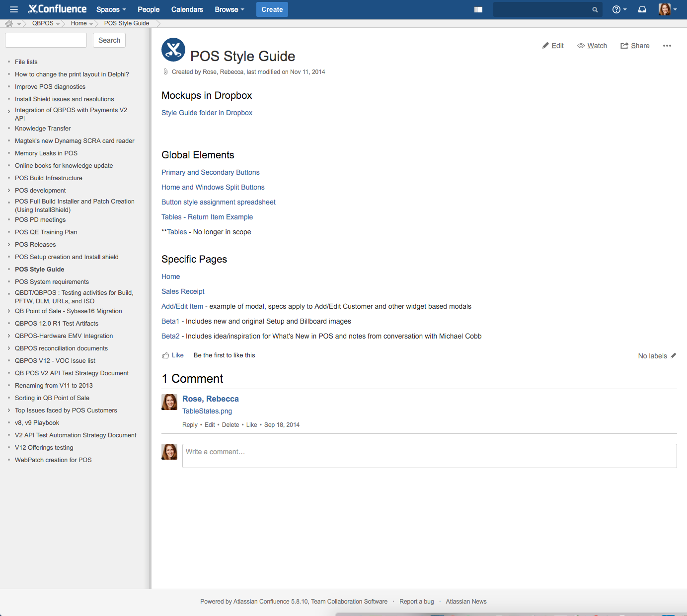
Task: Open POS Style Guide breadcrumb link
Action: pyautogui.click(x=127, y=23)
